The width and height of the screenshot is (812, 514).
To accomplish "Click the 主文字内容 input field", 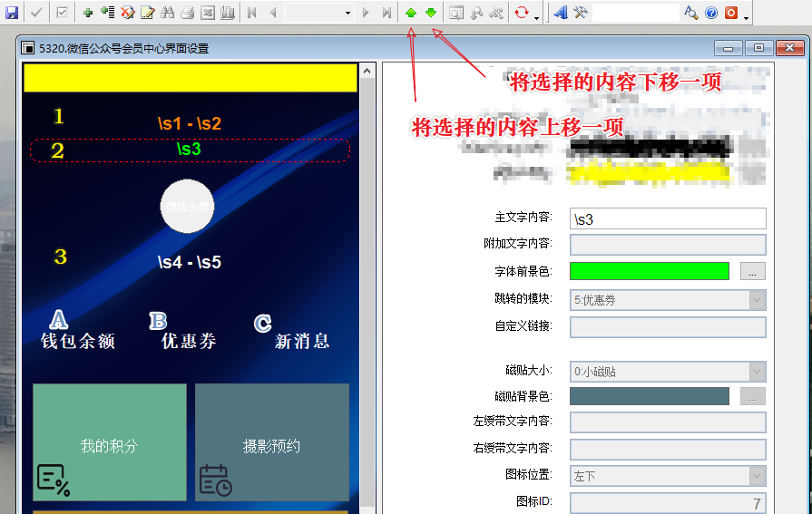I will coord(668,218).
